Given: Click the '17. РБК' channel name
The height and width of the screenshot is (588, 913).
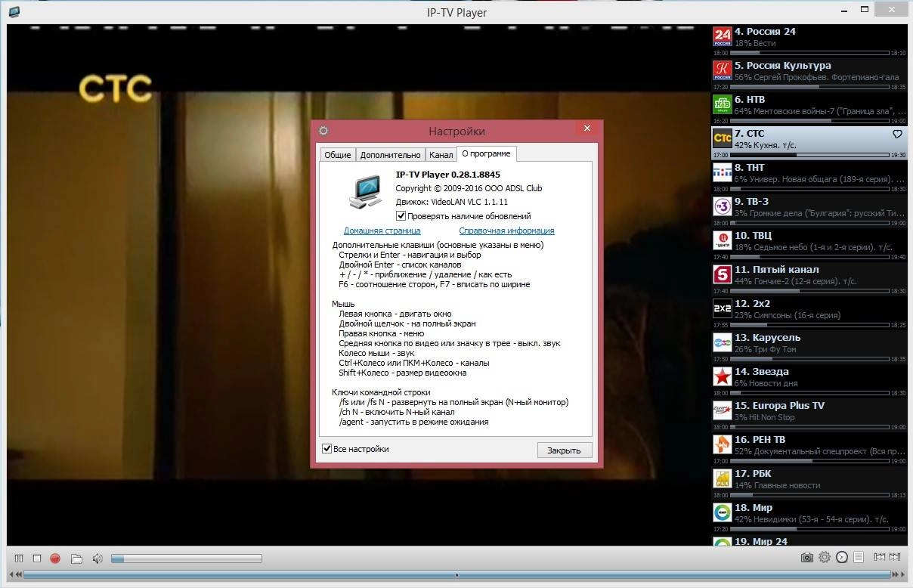Looking at the screenshot, I should (x=753, y=474).
